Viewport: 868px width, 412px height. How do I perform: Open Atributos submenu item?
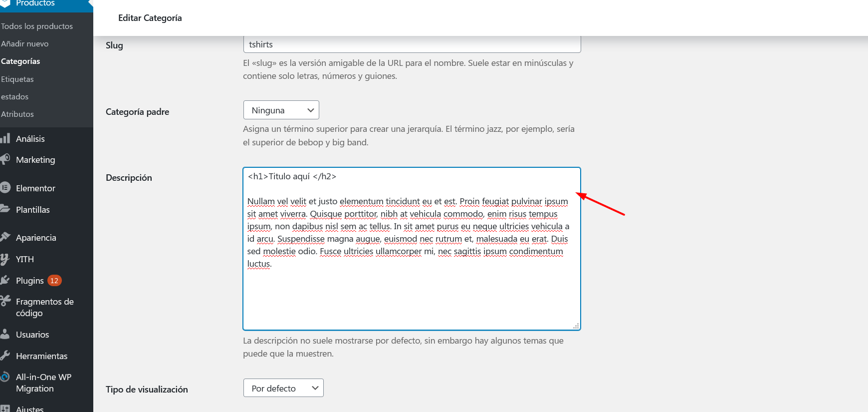coord(17,114)
